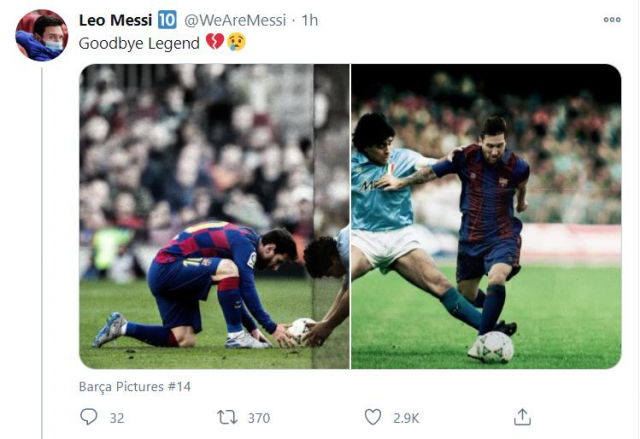Click the crying face emoji in tweet
This screenshot has height=439, width=640.
tap(236, 43)
